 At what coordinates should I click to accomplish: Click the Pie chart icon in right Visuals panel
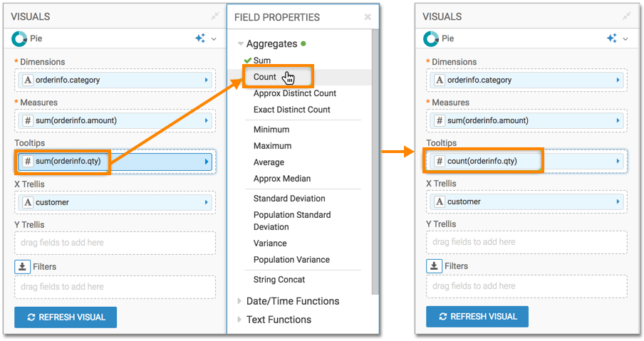[x=430, y=39]
